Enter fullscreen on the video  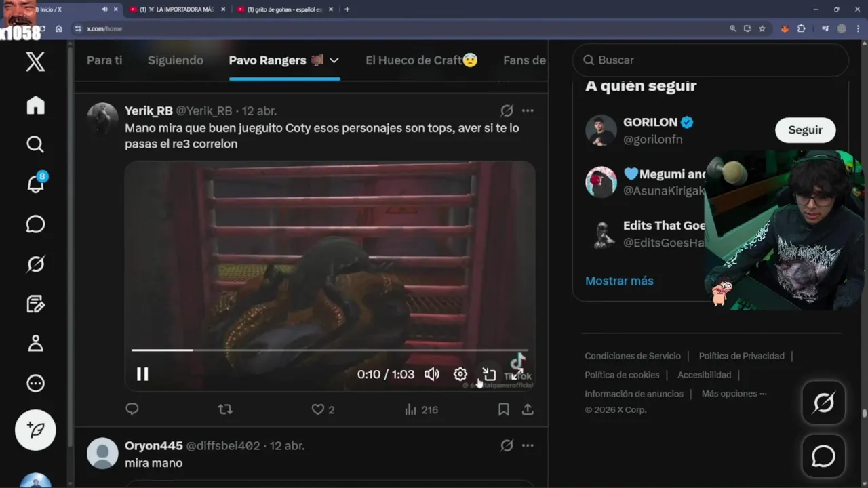click(517, 374)
